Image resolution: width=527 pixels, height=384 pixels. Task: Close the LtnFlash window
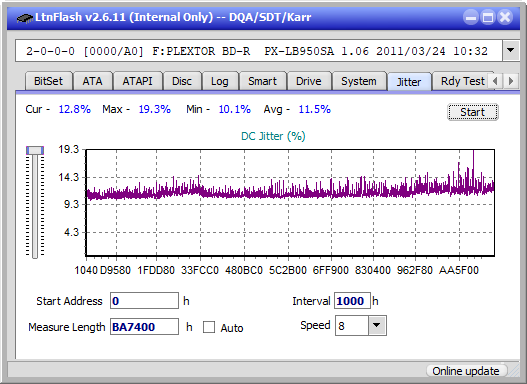click(505, 17)
